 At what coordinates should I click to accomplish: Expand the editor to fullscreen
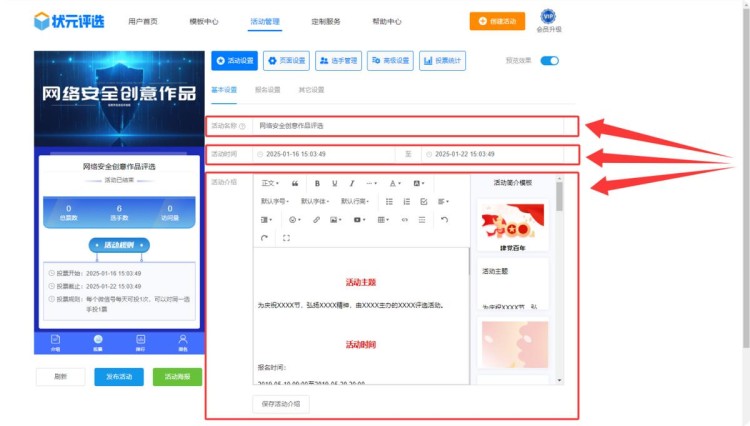coord(287,238)
